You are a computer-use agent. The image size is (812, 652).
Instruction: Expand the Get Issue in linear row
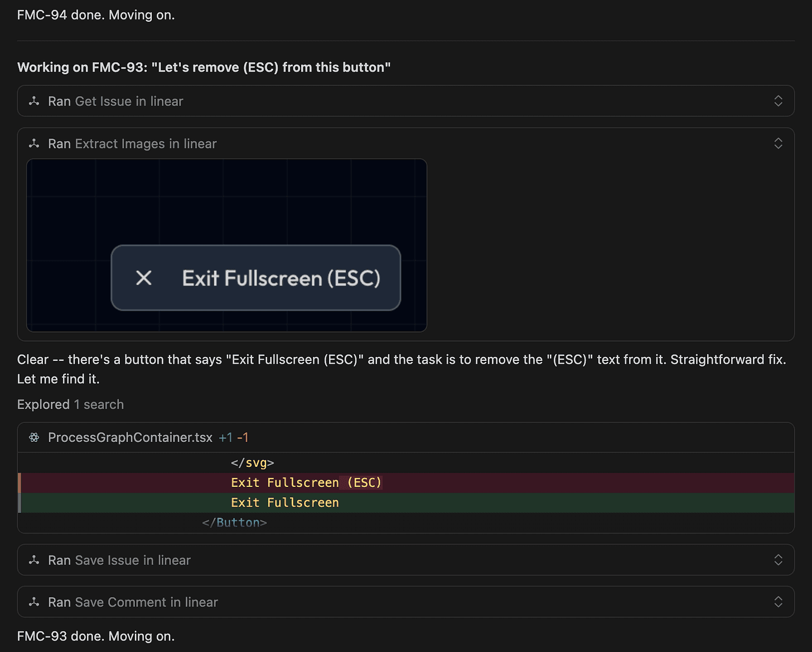778,101
